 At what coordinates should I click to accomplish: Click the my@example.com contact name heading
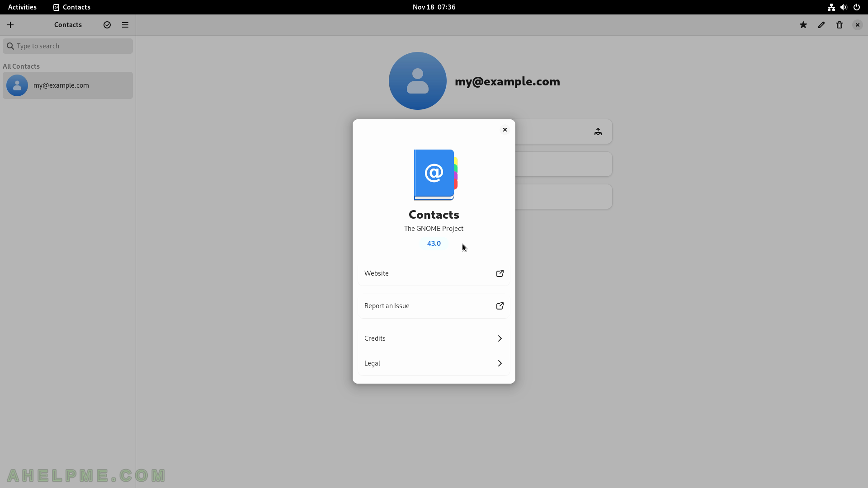(507, 81)
